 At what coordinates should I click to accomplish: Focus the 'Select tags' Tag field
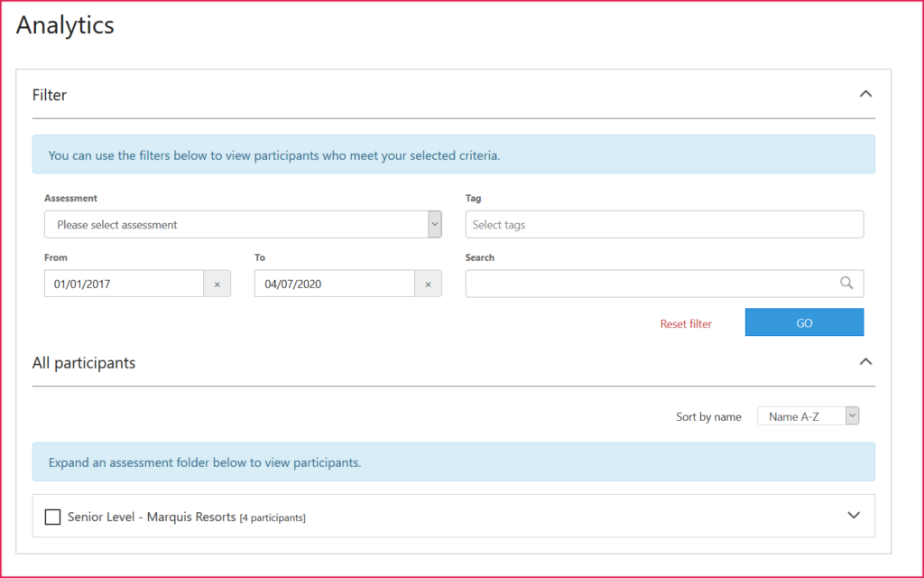(663, 225)
